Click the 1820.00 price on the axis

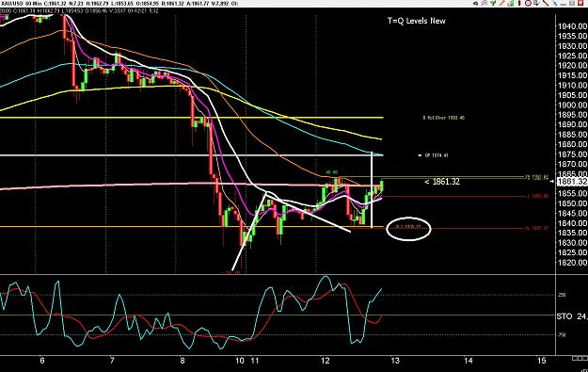[572, 263]
